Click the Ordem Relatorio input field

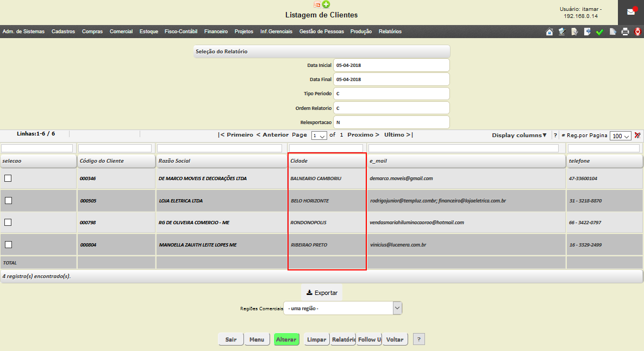[x=391, y=108]
